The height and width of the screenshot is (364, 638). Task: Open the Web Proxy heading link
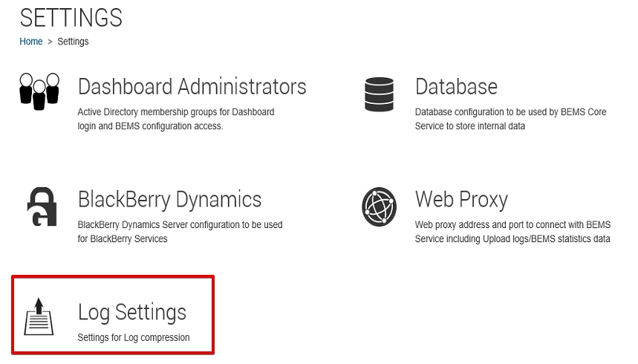pyautogui.click(x=461, y=200)
